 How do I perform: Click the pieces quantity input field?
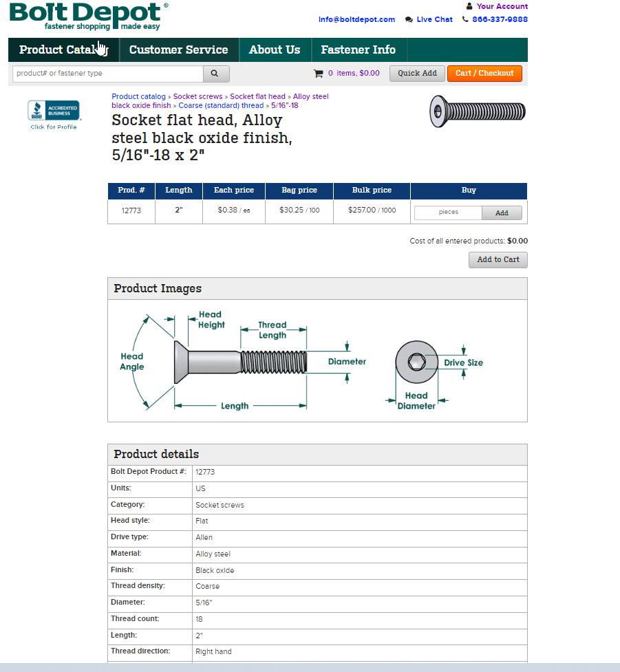click(x=448, y=212)
